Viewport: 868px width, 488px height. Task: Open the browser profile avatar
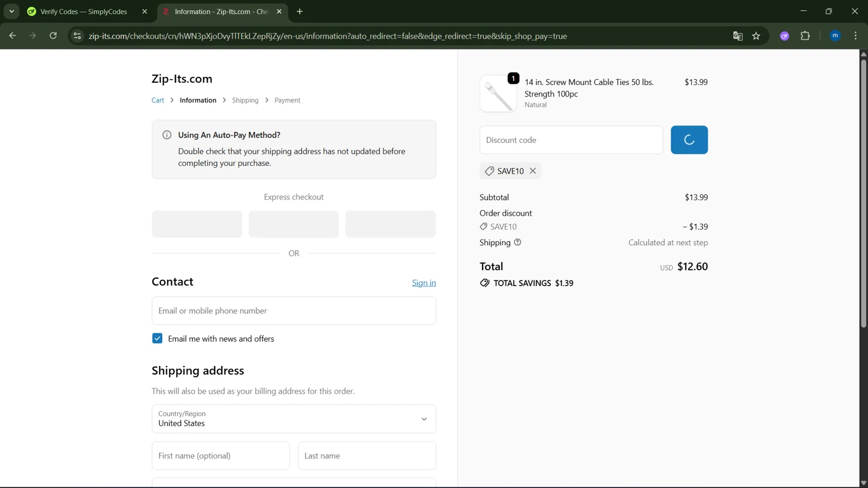coord(835,36)
